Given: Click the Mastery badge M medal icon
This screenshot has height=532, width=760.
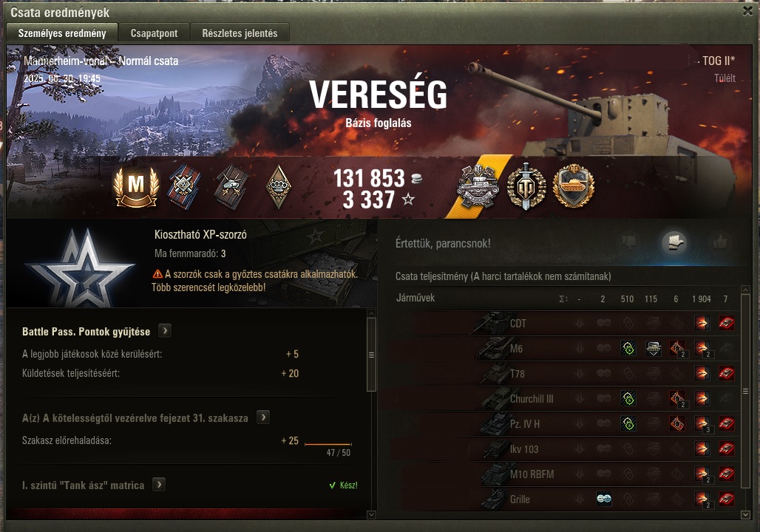Looking at the screenshot, I should (136, 187).
